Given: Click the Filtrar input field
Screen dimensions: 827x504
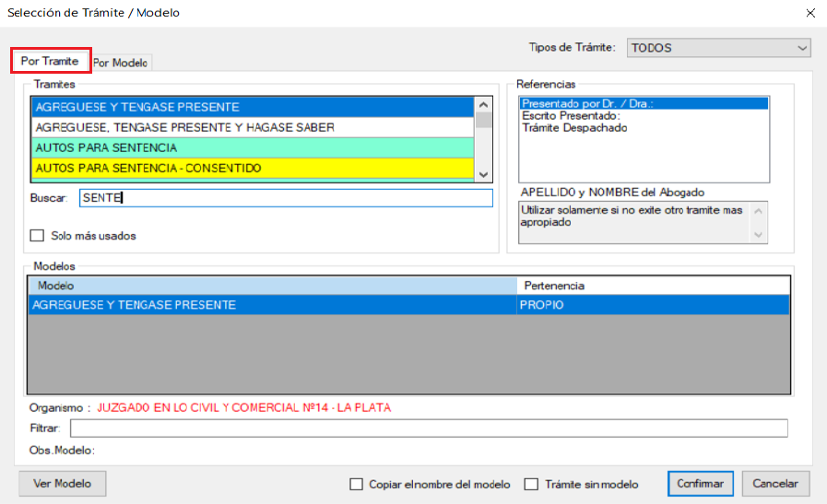Looking at the screenshot, I should coord(429,428).
